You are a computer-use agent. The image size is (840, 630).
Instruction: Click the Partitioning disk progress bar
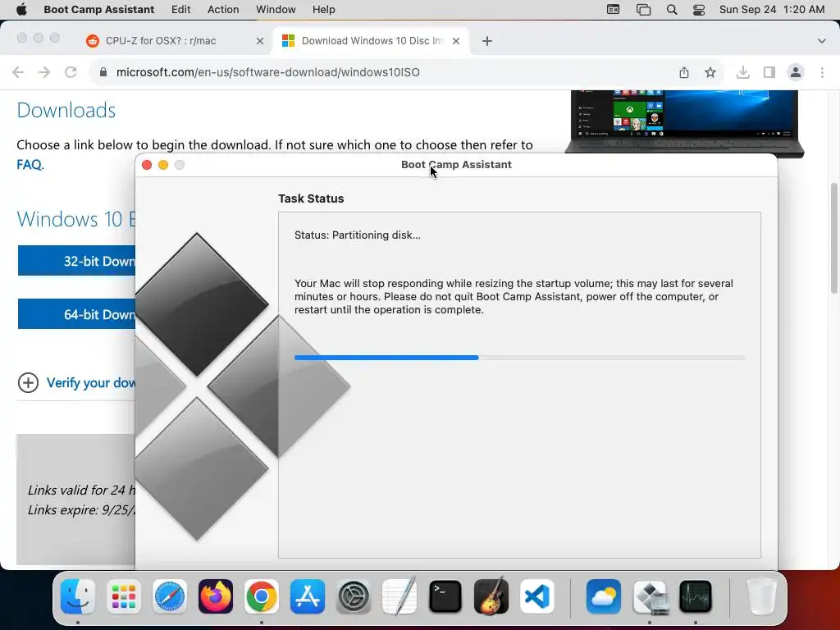pos(519,358)
